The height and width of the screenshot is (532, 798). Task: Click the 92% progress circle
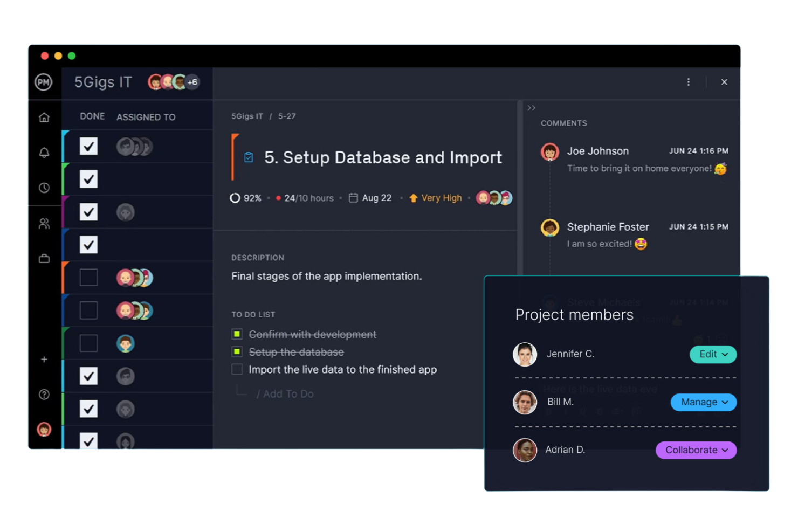coord(236,198)
